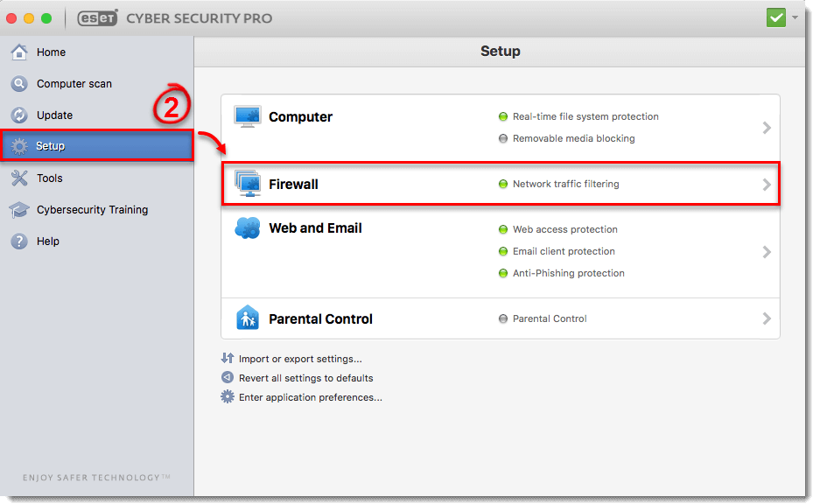Click the Home house icon in sidebar
Image resolution: width=813 pixels, height=504 pixels.
tap(19, 52)
